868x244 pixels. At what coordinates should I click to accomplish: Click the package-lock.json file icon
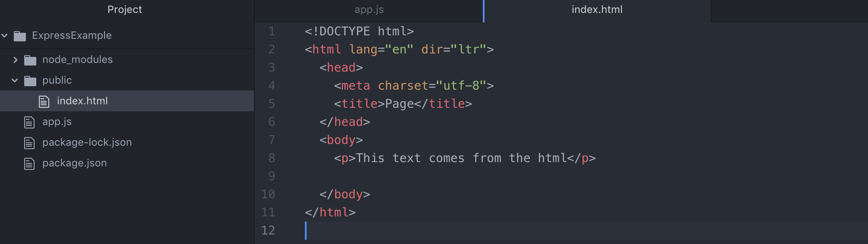(x=29, y=143)
